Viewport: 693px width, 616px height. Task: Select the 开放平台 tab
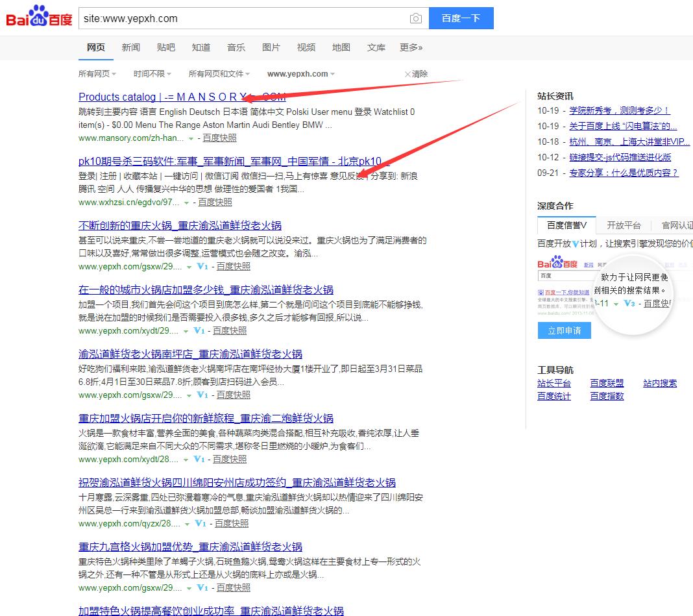coord(624,225)
